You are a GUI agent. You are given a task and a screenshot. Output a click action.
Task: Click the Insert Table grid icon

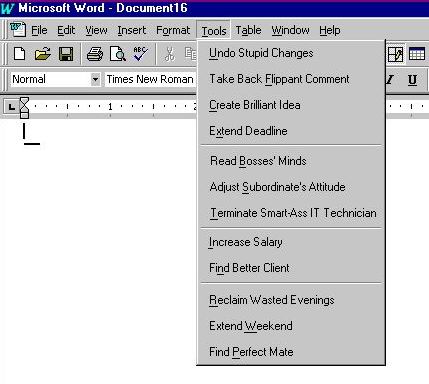click(x=417, y=54)
